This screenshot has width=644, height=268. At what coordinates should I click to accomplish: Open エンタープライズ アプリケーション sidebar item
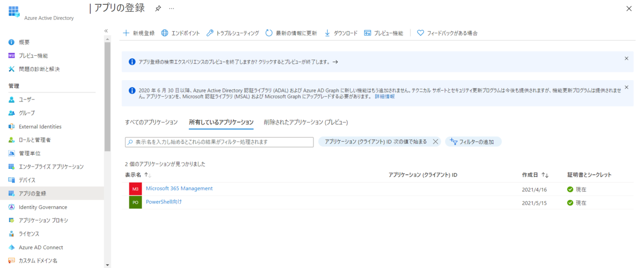[x=52, y=166]
